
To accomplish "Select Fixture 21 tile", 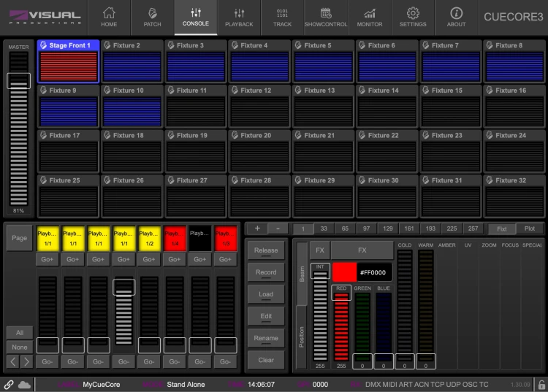I will click(323, 152).
